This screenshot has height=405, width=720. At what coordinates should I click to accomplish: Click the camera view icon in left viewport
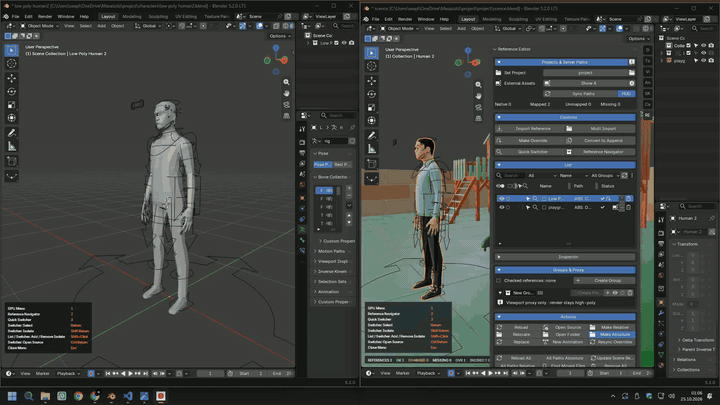tap(287, 105)
